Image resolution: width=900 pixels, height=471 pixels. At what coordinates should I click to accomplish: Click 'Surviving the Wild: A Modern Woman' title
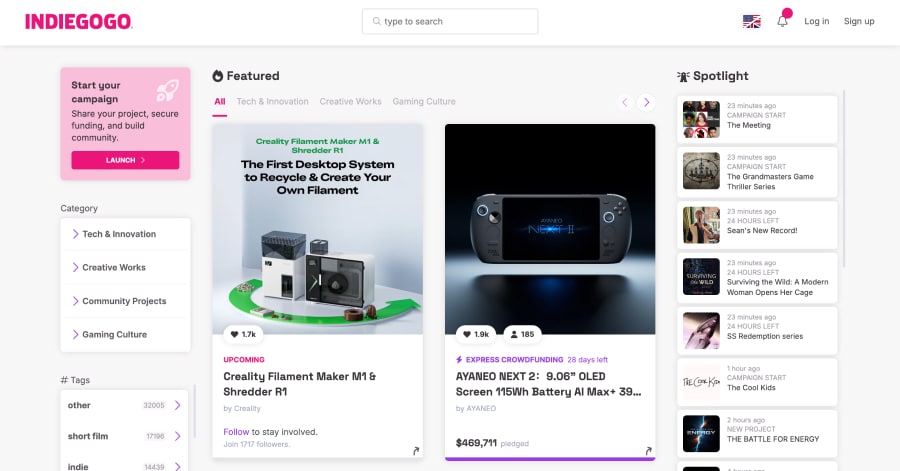(x=777, y=287)
